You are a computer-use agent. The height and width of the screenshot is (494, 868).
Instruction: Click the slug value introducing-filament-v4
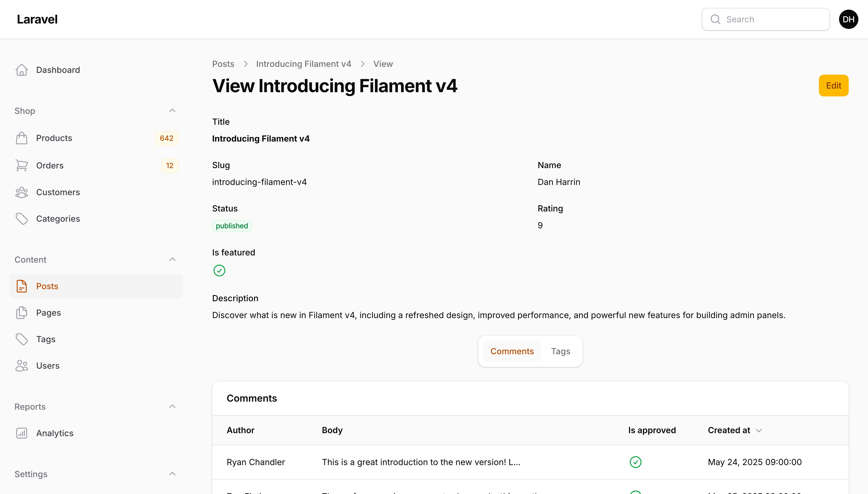(x=259, y=182)
